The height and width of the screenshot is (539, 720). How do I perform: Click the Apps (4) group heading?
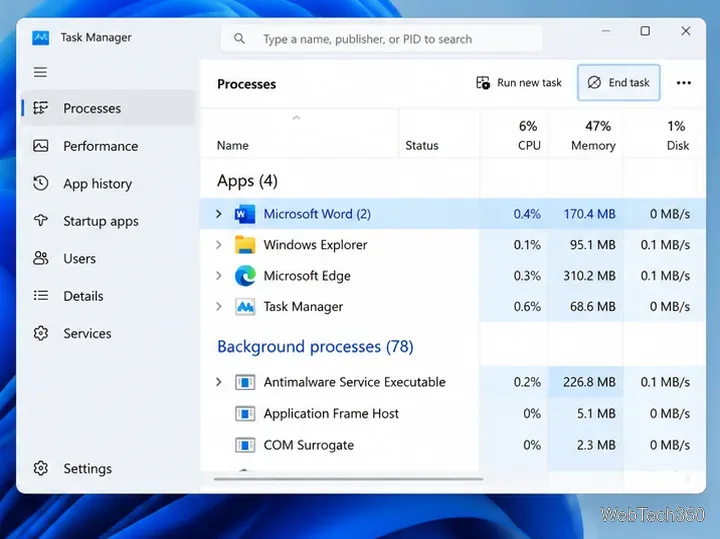[x=247, y=181]
